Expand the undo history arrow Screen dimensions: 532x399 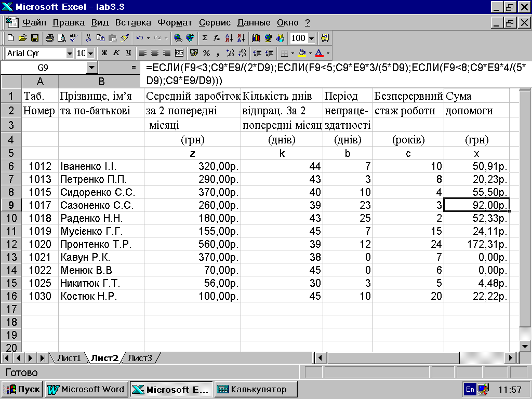pos(148,38)
